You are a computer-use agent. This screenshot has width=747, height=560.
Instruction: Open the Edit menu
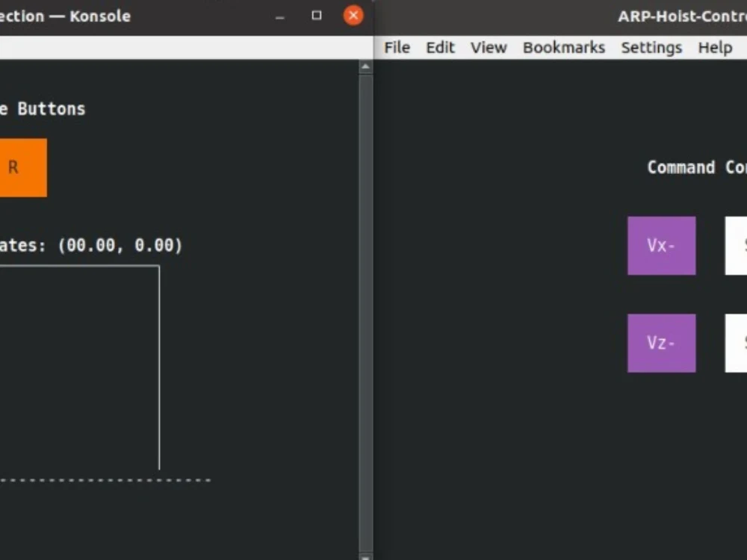point(440,47)
